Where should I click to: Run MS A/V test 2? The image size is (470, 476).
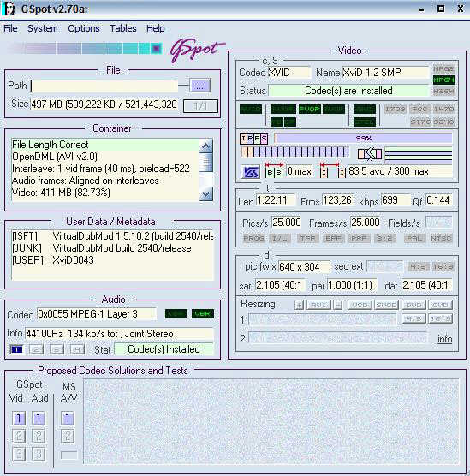tap(68, 437)
